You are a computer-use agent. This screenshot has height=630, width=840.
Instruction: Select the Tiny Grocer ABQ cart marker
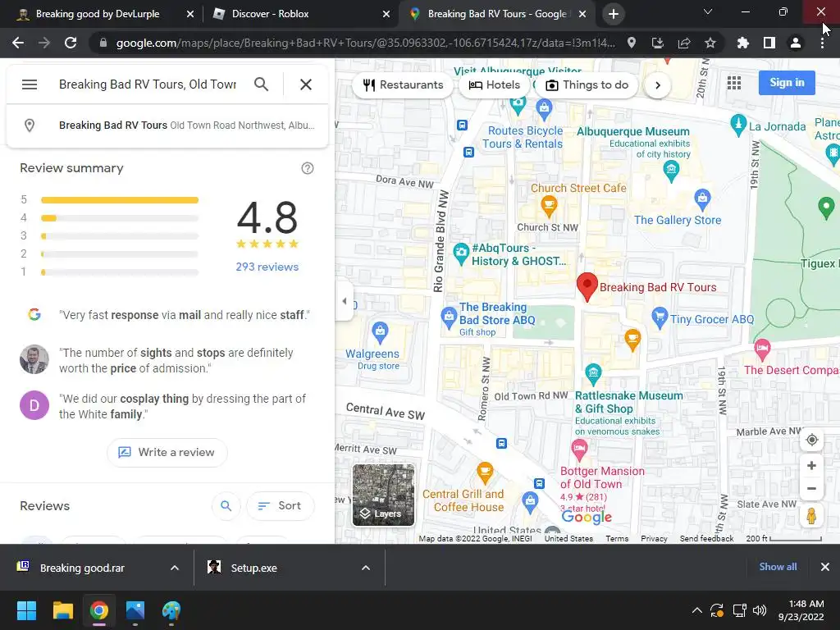tap(660, 318)
